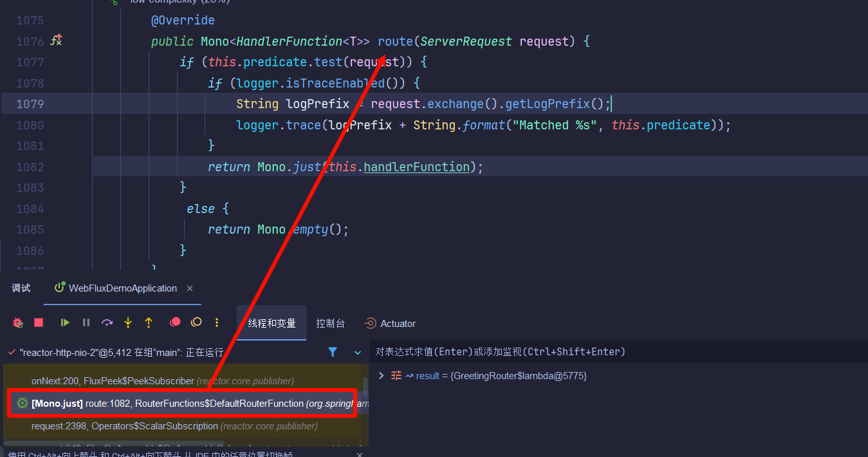This screenshot has width=868, height=457.
Task: Expand the result variable node
Action: coord(381,375)
